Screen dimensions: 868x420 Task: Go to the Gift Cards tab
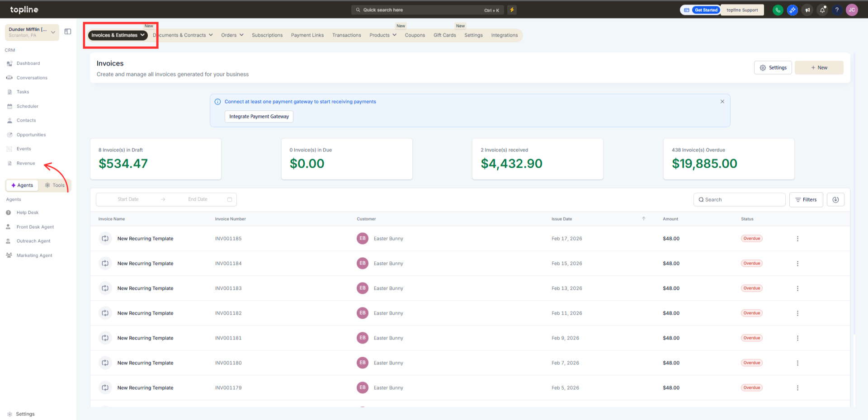[x=445, y=35]
